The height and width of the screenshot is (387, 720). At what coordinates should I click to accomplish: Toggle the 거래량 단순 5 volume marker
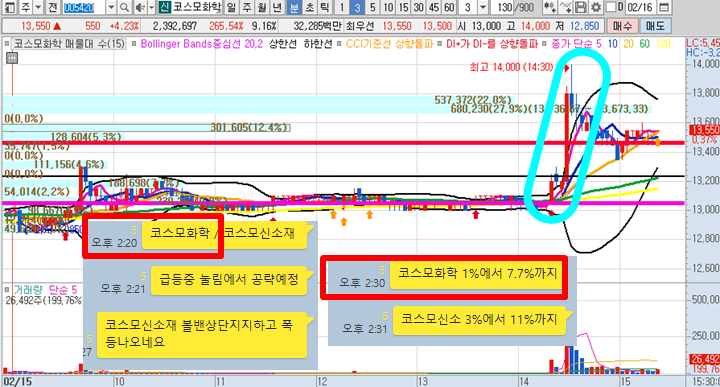click(x=7, y=290)
